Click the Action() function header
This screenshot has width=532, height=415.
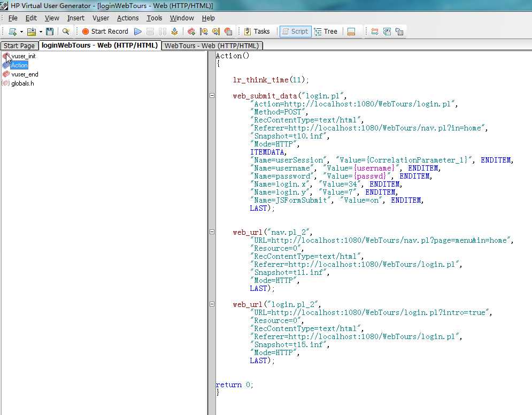pos(233,56)
